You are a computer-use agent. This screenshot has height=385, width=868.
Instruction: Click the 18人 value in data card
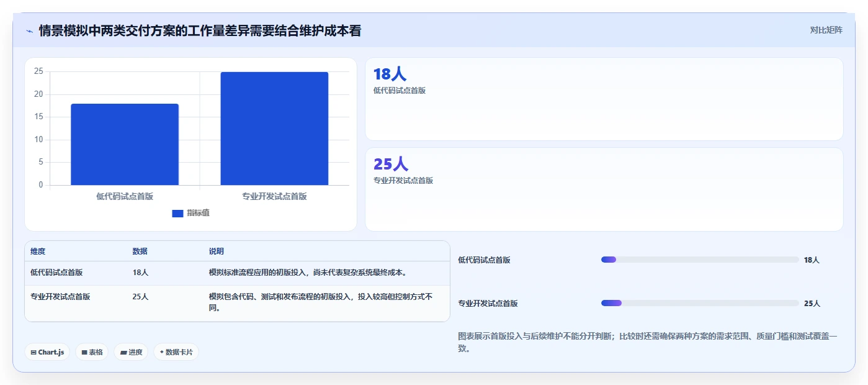click(390, 74)
